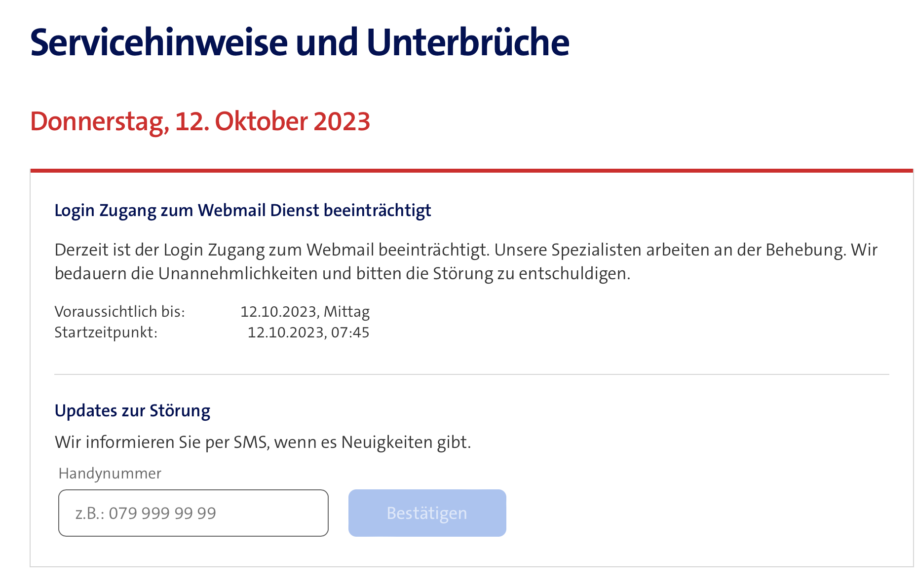This screenshot has height=588, width=915.
Task: Click the start time value '12.10.2023, 07:45'
Action: [x=308, y=332]
